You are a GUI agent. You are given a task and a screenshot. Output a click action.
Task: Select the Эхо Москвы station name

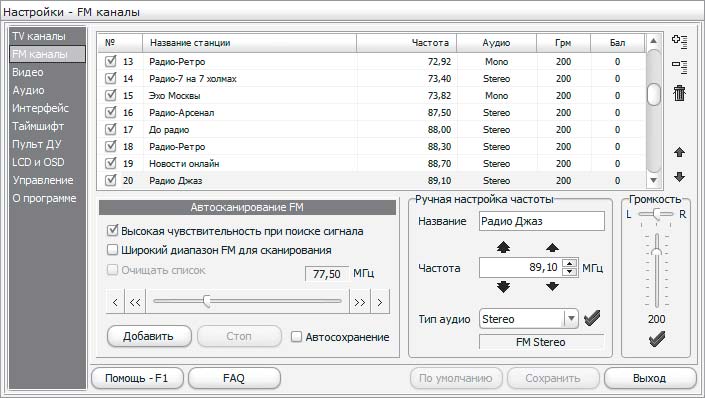(174, 96)
